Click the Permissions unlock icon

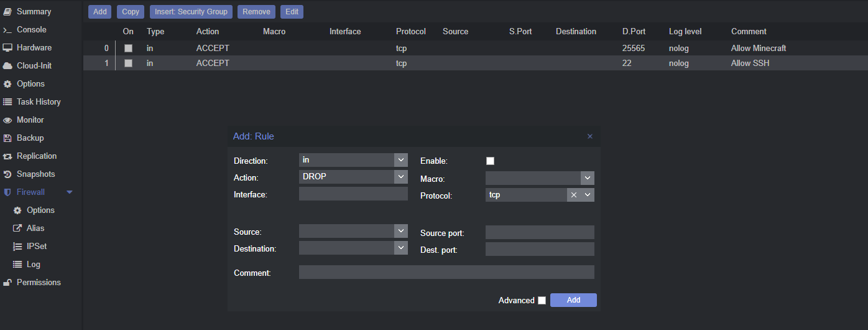(7, 283)
